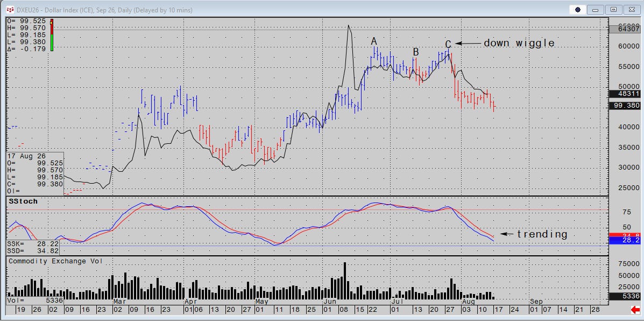Minimize the DXEU26 chart window
Screen dimensions: 644x321
click(x=596, y=10)
